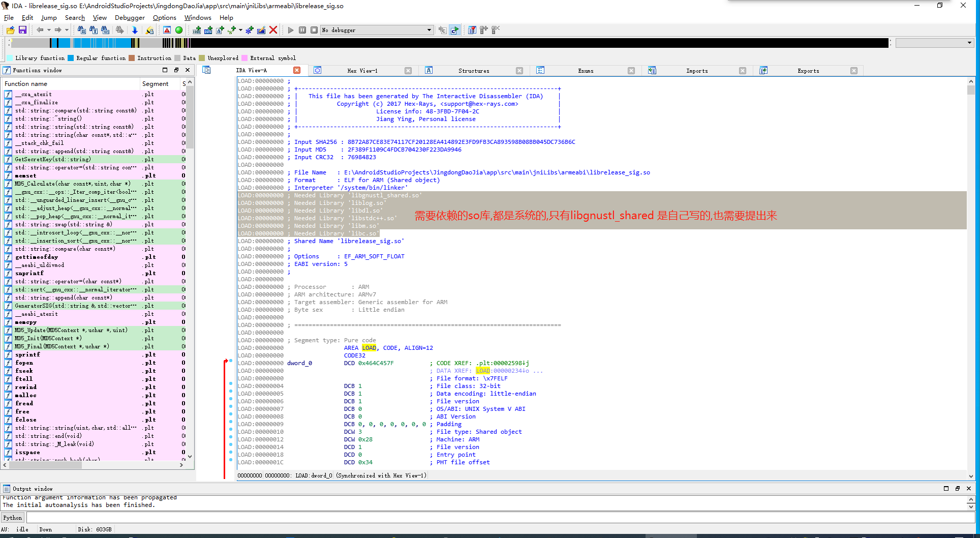This screenshot has width=980, height=538.
Task: Click the convert to ASCII string icon
Action: click(220, 30)
